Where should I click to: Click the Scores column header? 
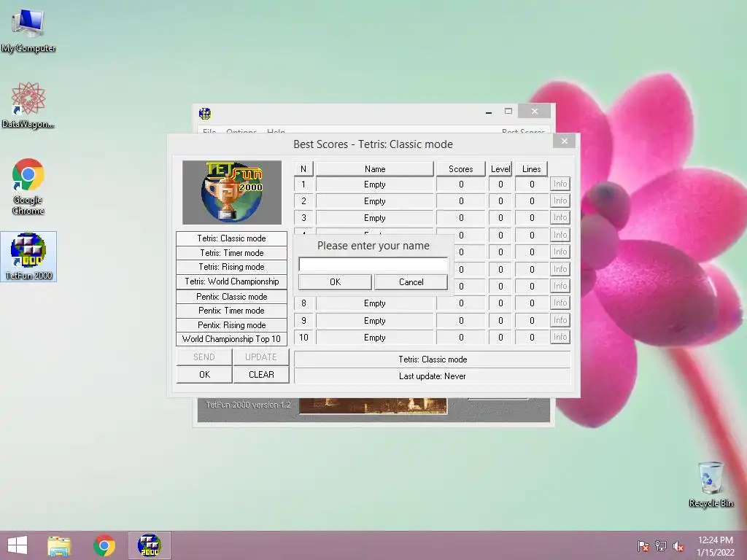point(461,168)
